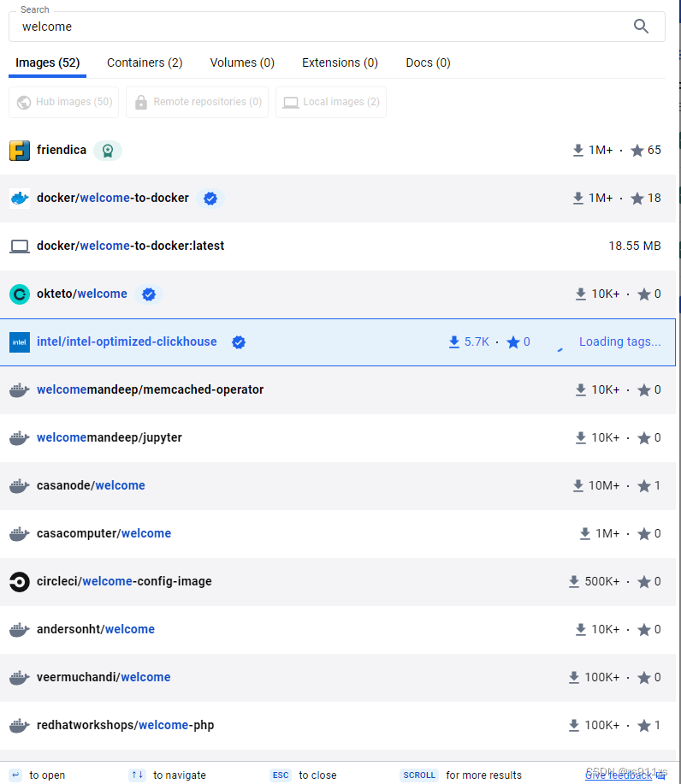The width and height of the screenshot is (681, 784).
Task: Click star icon on redhatworkshops row
Action: [644, 726]
